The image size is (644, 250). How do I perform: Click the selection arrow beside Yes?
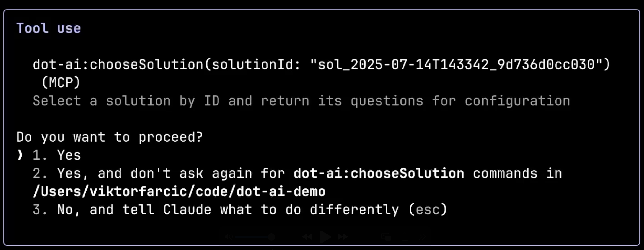coord(20,155)
